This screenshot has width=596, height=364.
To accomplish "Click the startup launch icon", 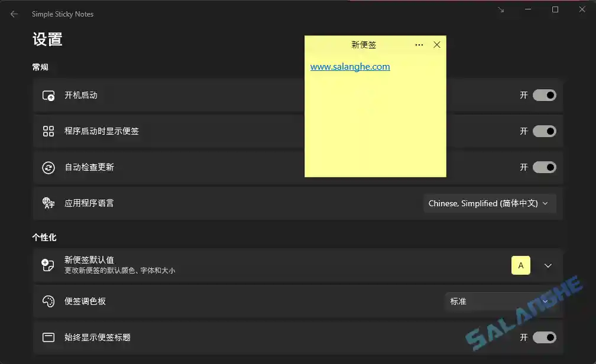I will pyautogui.click(x=48, y=95).
